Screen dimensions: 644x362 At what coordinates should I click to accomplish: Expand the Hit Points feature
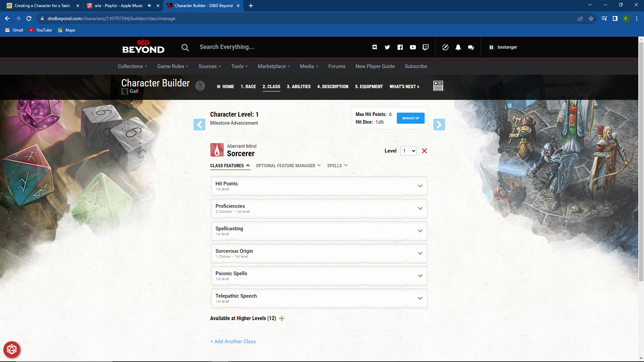click(319, 186)
